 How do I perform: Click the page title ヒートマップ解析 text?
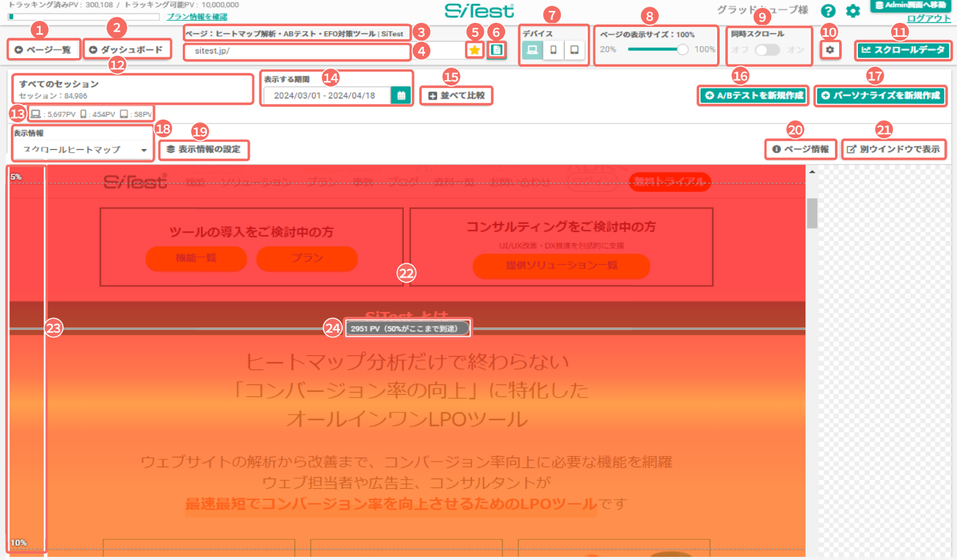pos(294,34)
